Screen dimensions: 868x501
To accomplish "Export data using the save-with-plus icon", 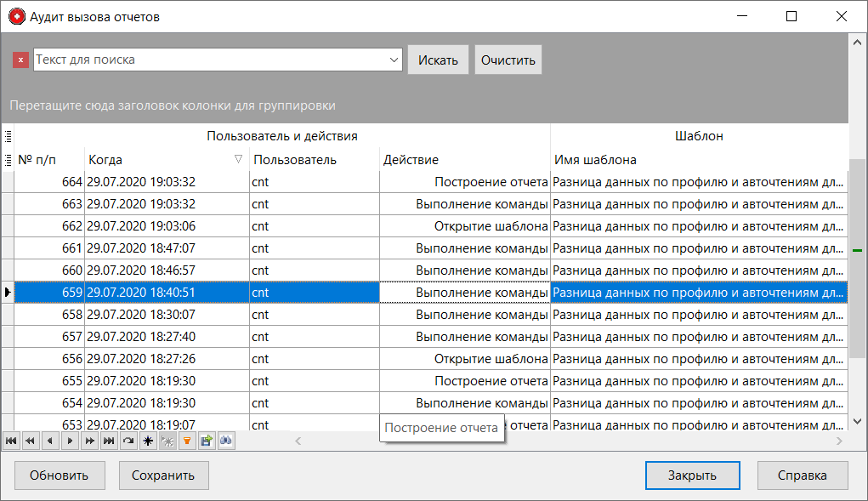I will pos(205,441).
